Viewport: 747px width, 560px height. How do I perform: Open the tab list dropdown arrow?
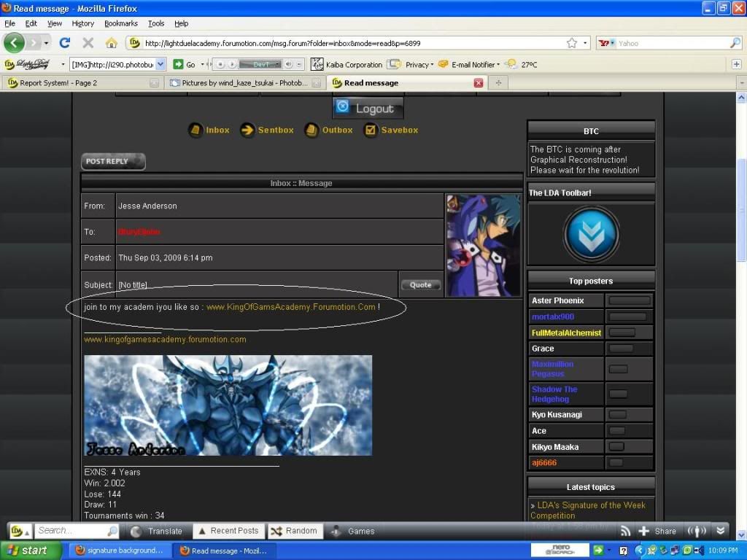click(x=741, y=83)
